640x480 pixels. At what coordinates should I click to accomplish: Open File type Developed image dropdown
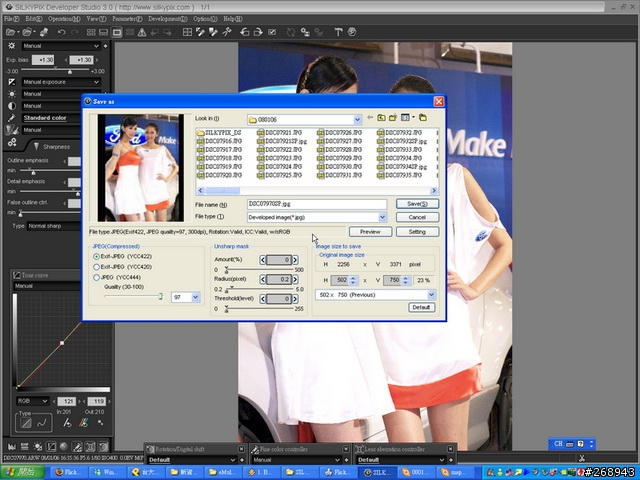click(382, 217)
